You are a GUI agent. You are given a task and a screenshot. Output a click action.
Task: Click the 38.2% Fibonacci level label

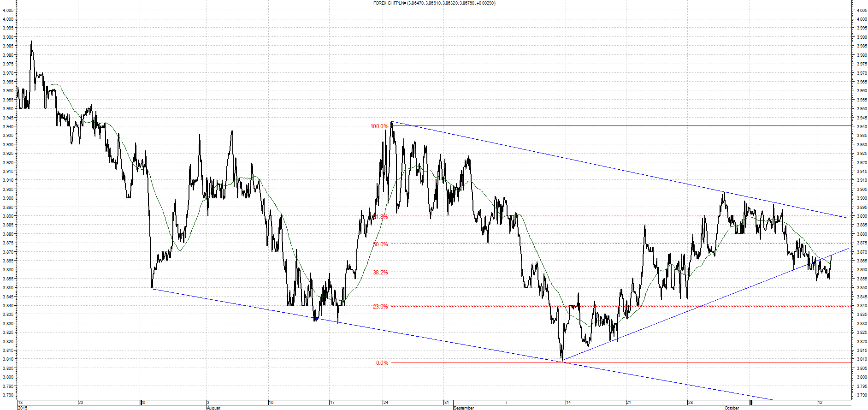380,273
